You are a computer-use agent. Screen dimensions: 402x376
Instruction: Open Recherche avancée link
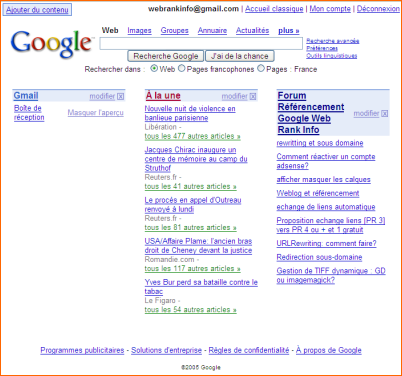point(333,41)
